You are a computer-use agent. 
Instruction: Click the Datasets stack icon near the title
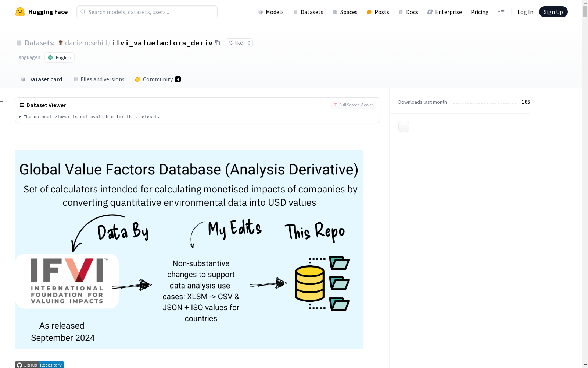[x=19, y=43]
